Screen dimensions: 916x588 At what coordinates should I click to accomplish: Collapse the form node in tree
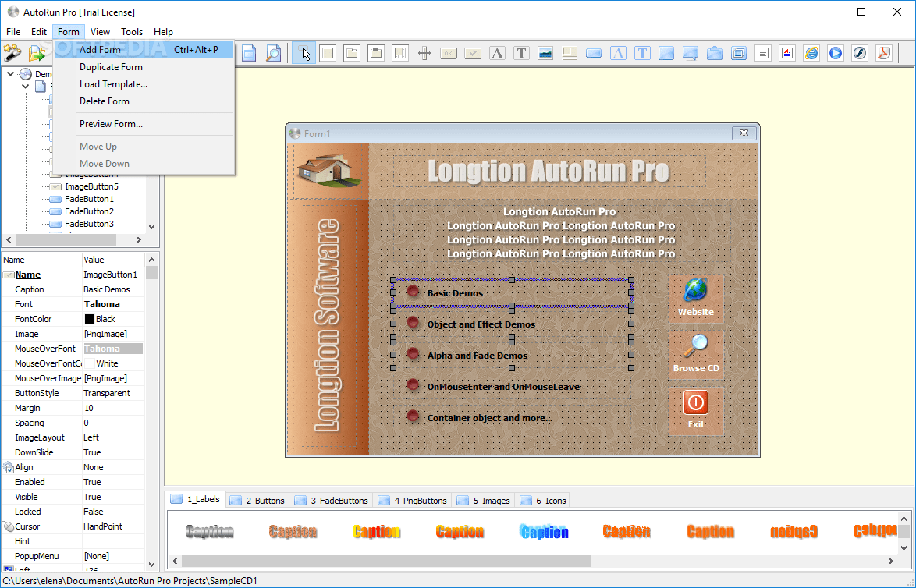click(25, 87)
